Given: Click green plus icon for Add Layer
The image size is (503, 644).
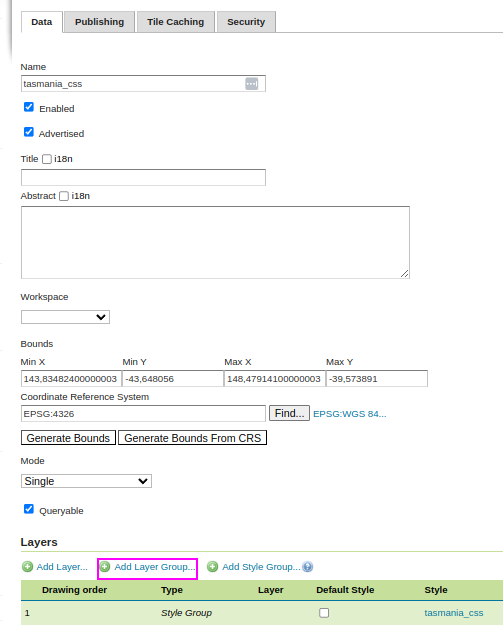Looking at the screenshot, I should [28, 567].
